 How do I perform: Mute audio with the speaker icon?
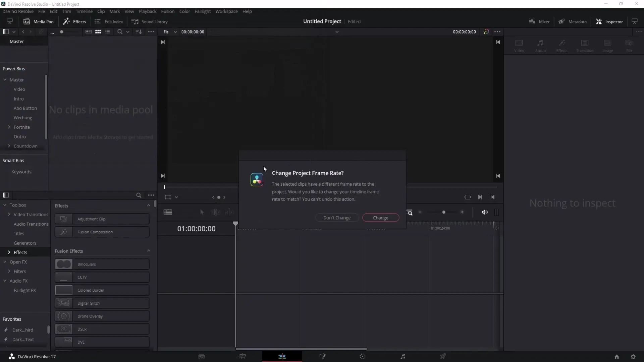[485, 212]
